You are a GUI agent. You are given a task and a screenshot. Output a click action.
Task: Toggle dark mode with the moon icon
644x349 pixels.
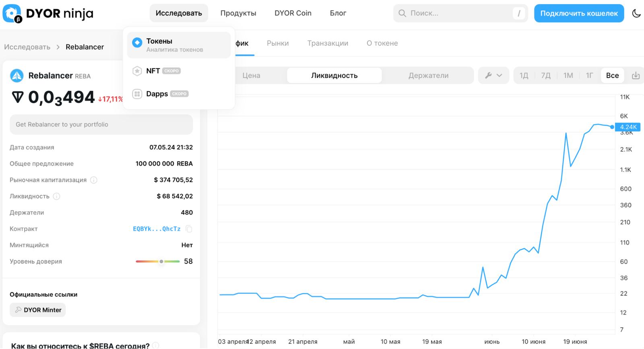point(636,13)
